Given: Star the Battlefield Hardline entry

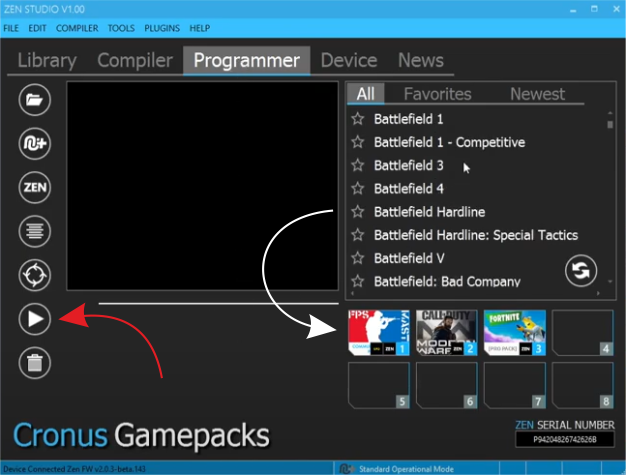Looking at the screenshot, I should [358, 212].
